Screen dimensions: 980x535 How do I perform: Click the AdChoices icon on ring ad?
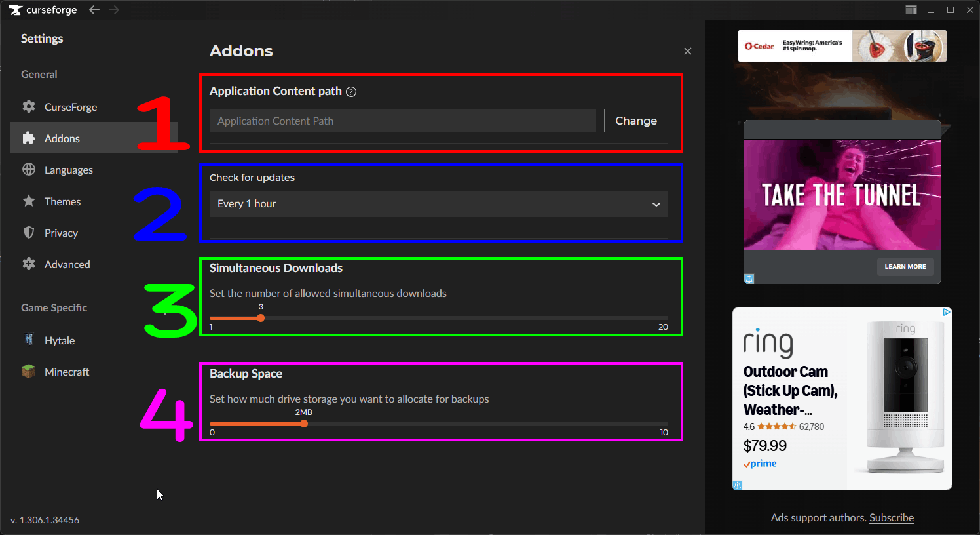[x=947, y=312]
